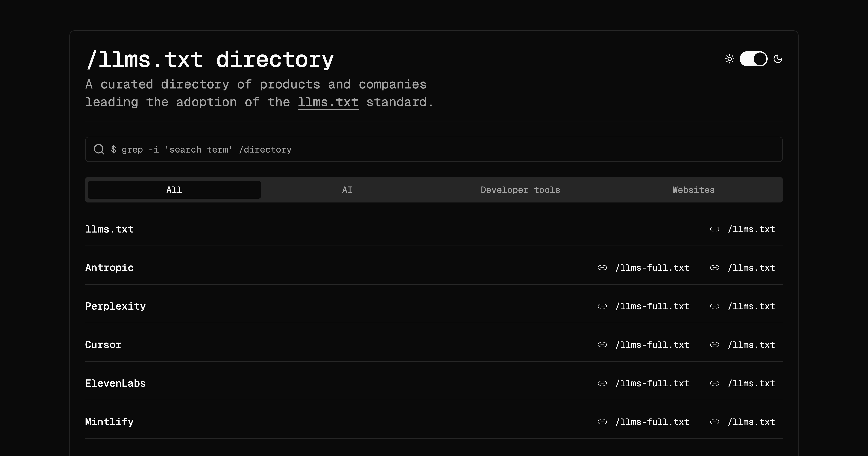The image size is (868, 456).
Task: Click link icon beside Mintlify's /llms-full.txt
Action: pyautogui.click(x=602, y=422)
